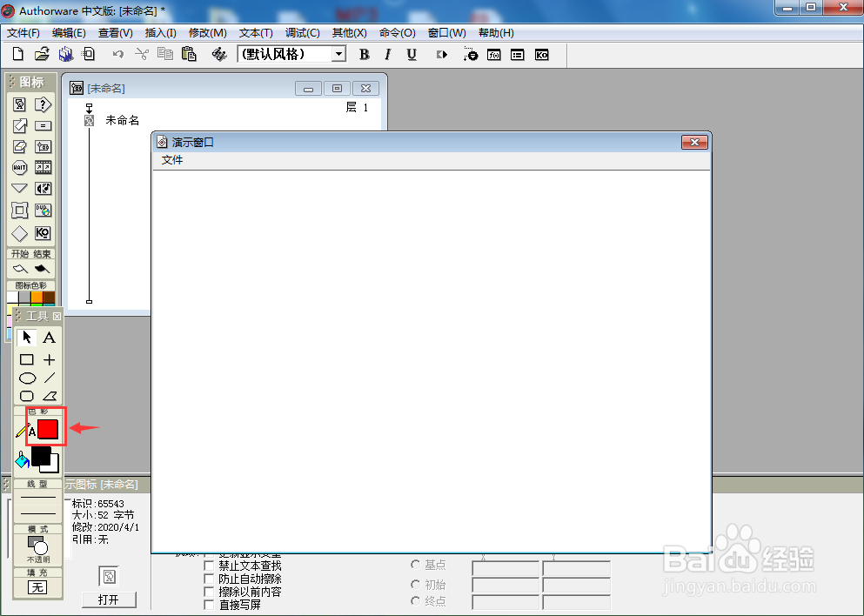Open the default style 默认风格 dropdown
Viewport: 864px width, 616px height.
click(338, 54)
